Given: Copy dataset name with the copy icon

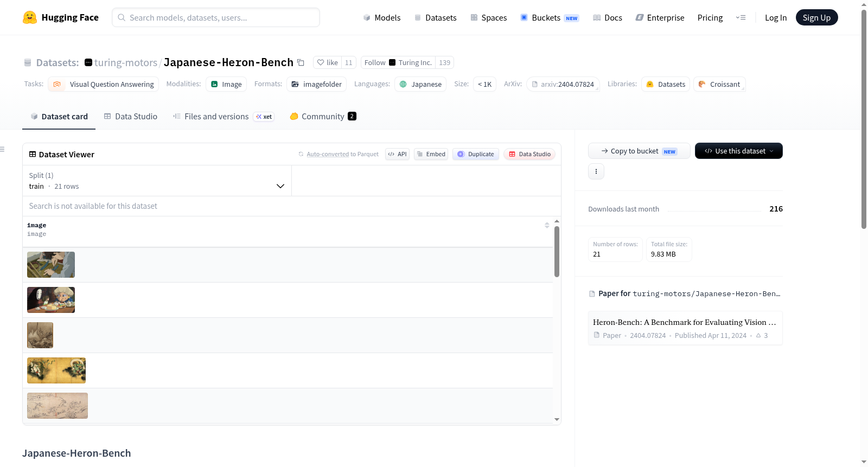Looking at the screenshot, I should (x=301, y=62).
